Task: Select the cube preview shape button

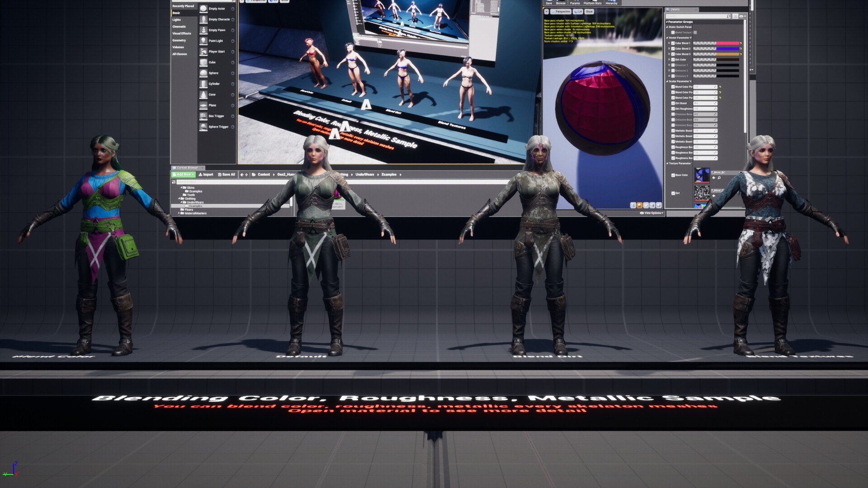Action: point(652,205)
